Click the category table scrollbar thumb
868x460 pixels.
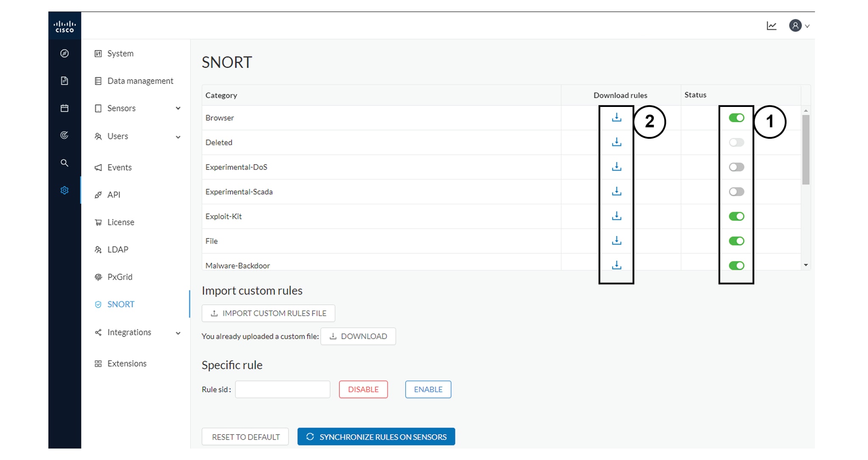pyautogui.click(x=806, y=149)
